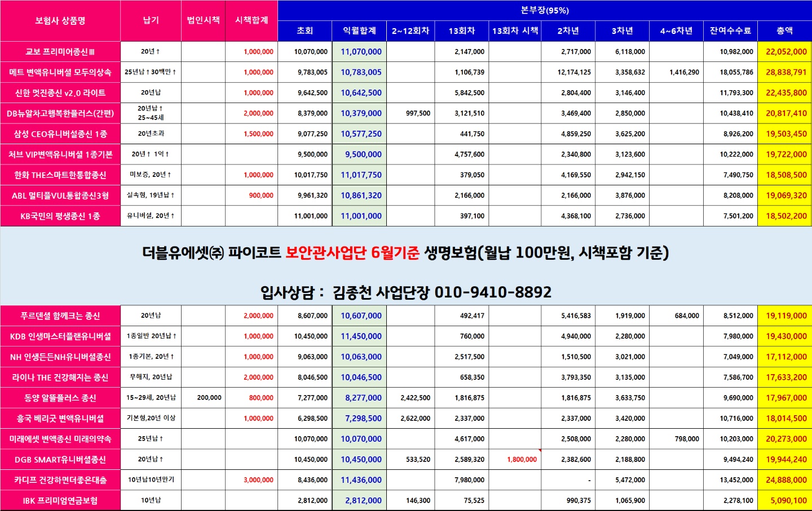
Task: Select the red 1,800,000 cell in DGB row
Action: [x=515, y=460]
